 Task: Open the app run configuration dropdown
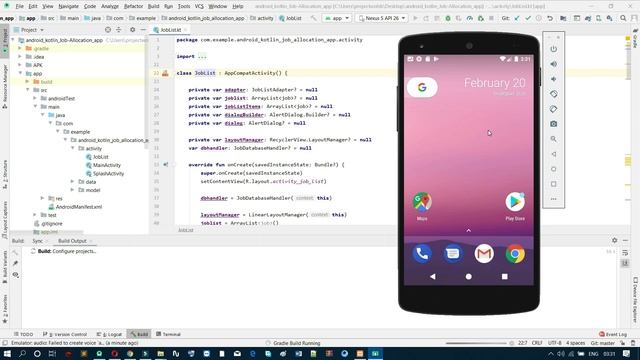click(337, 18)
